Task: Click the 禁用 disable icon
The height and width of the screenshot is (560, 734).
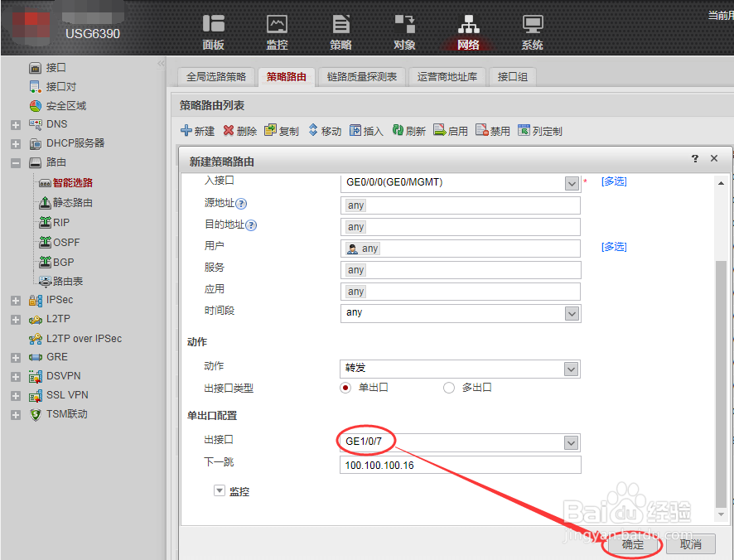Action: pyautogui.click(x=481, y=130)
